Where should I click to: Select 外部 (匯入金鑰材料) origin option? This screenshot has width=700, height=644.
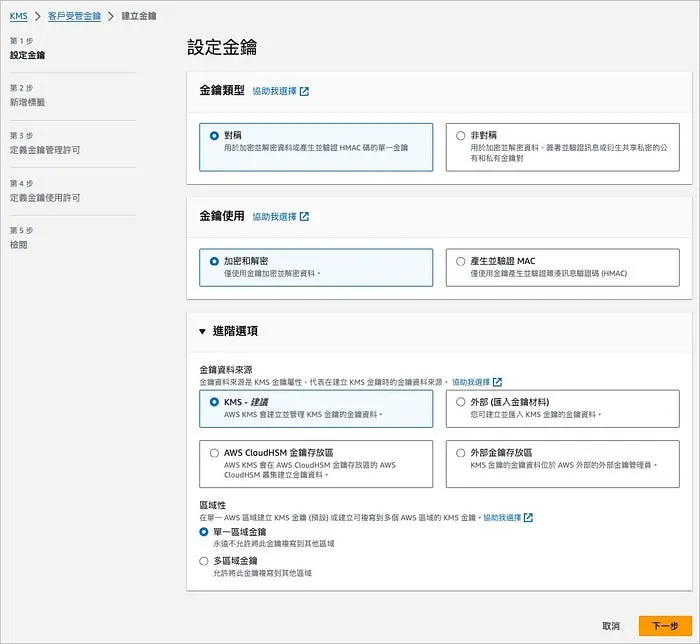[562, 409]
